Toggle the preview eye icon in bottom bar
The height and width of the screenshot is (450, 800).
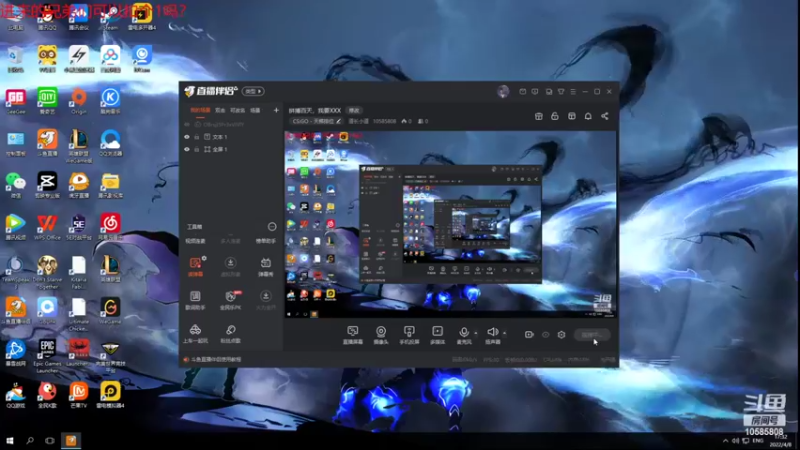click(x=545, y=335)
